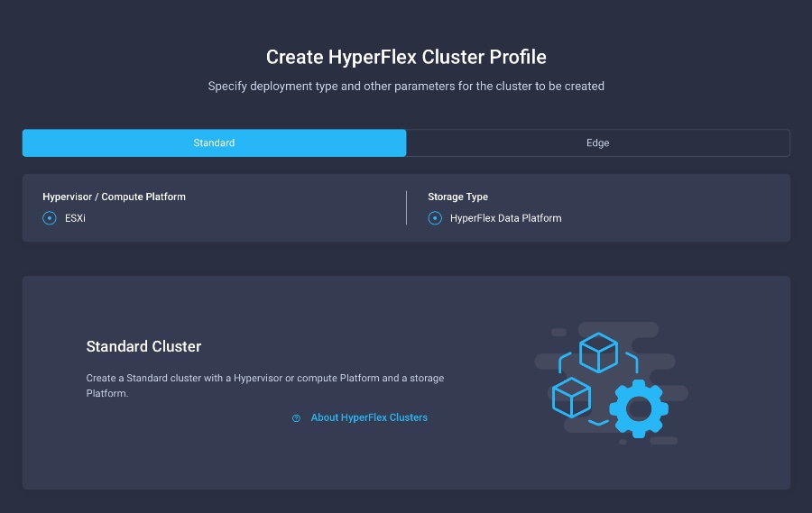Switch to the Edge deployment tab
The height and width of the screenshot is (513, 812).
[x=598, y=142]
